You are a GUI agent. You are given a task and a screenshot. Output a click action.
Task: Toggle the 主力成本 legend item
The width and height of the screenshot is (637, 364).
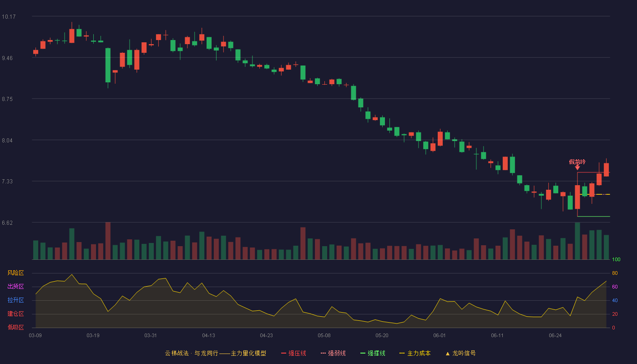415,353
